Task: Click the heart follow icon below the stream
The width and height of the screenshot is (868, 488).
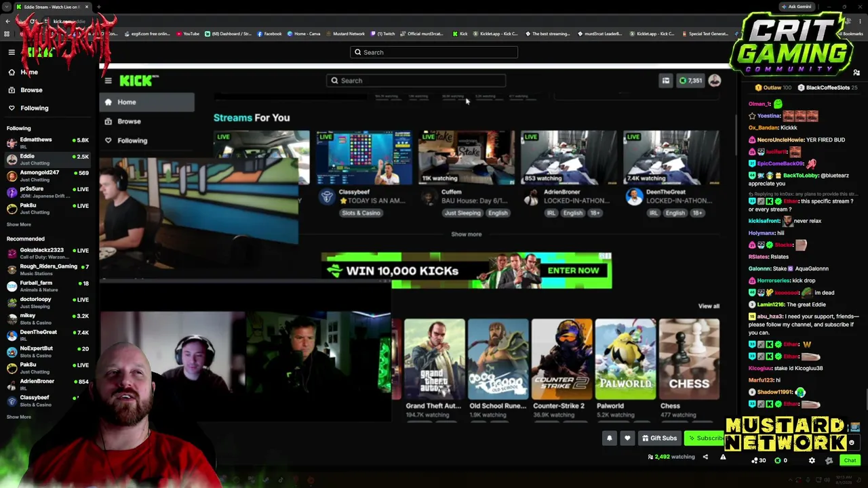Action: point(627,439)
